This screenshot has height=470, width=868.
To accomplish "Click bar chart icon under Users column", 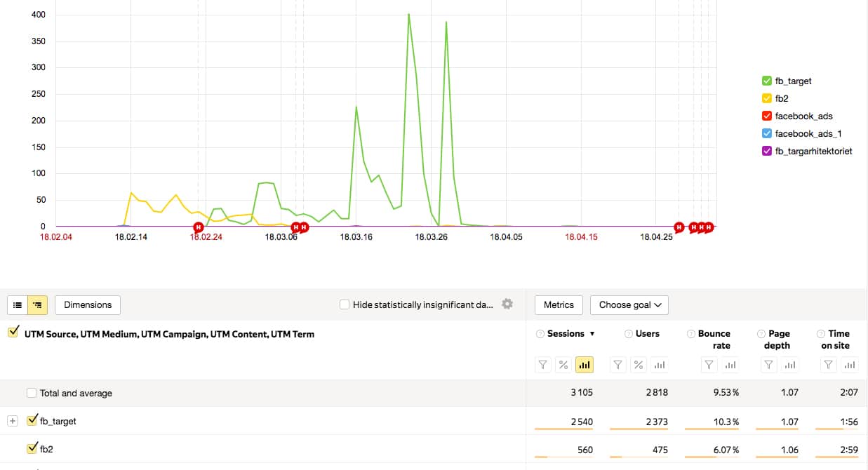I will pos(658,365).
